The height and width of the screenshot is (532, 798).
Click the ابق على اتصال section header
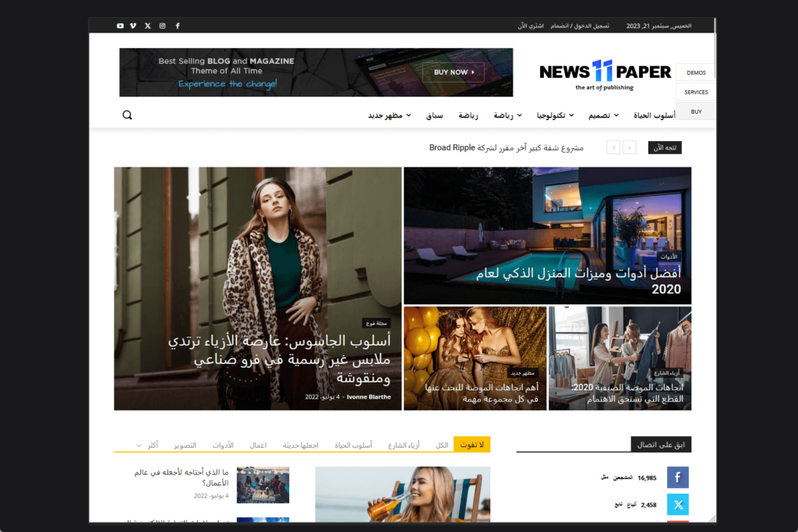tap(661, 445)
